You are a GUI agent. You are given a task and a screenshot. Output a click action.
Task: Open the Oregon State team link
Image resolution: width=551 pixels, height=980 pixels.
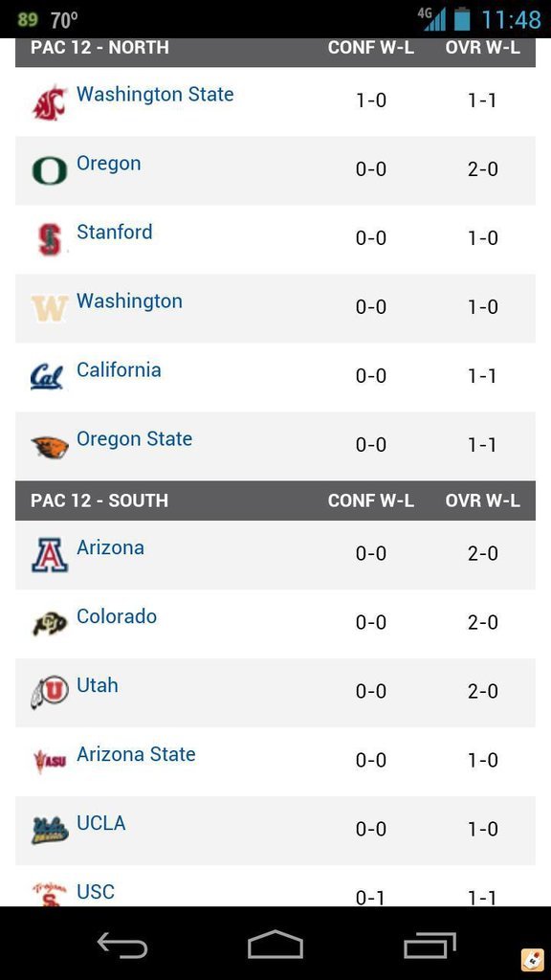coord(134,438)
